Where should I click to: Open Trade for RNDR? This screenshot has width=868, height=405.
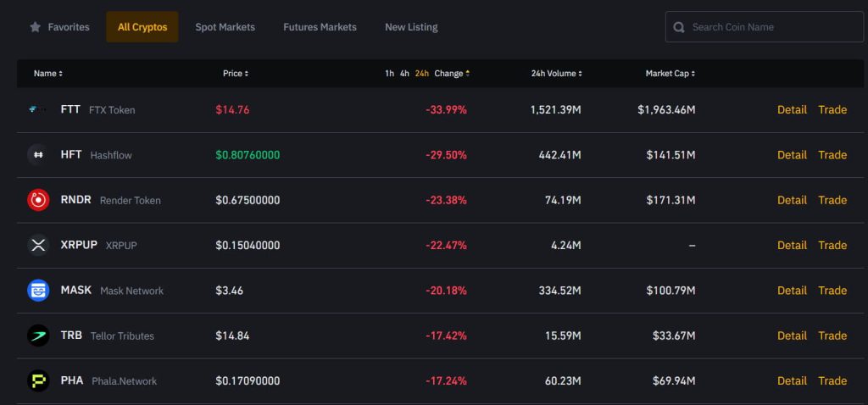tap(832, 200)
